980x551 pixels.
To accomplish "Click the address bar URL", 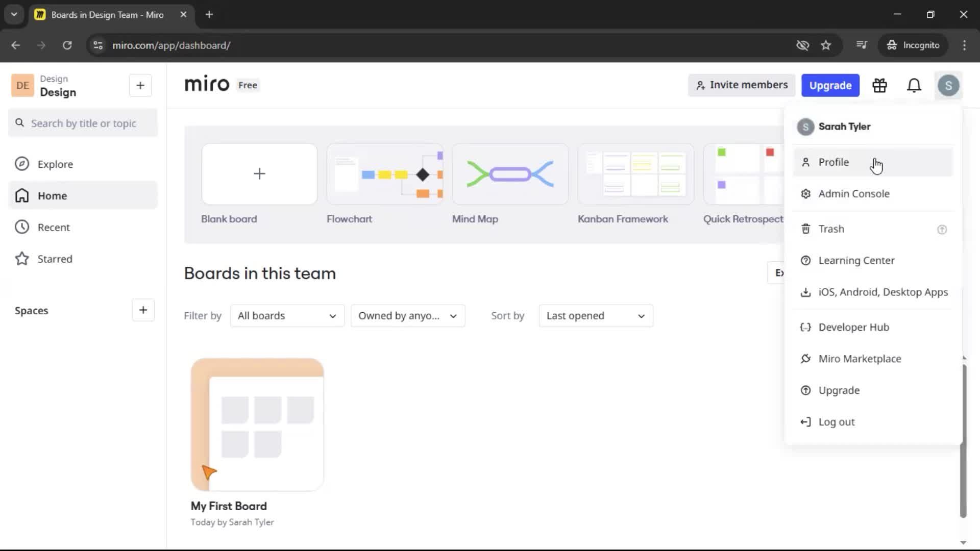I will tap(171, 45).
